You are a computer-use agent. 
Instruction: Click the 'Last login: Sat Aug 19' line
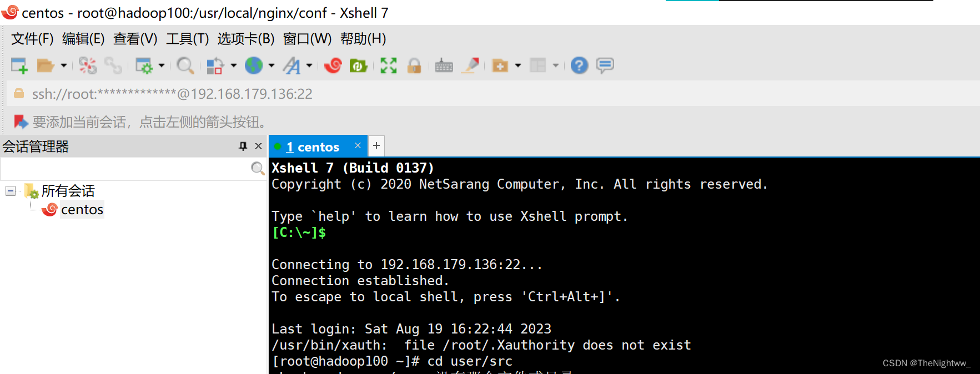411,329
